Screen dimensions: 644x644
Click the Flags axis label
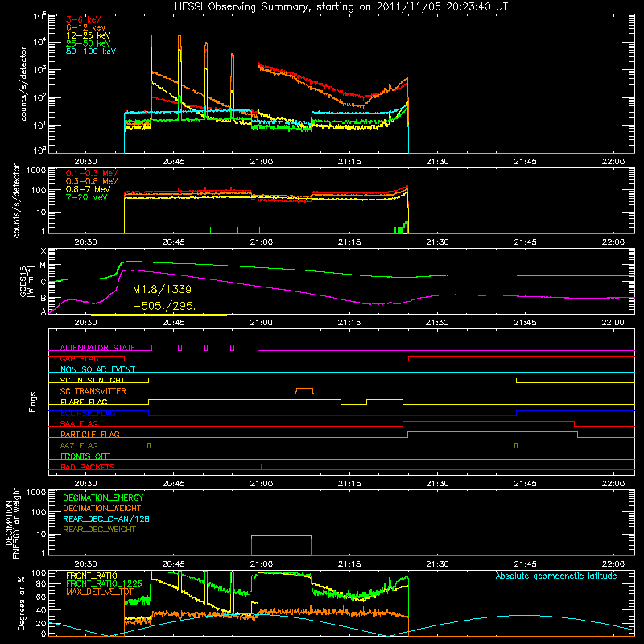pos(33,402)
